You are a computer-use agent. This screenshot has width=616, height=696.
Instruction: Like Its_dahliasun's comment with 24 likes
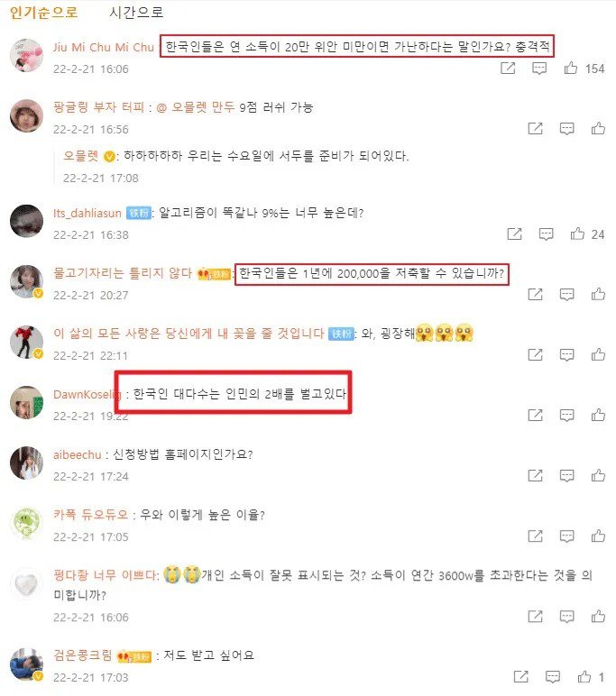pos(577,234)
